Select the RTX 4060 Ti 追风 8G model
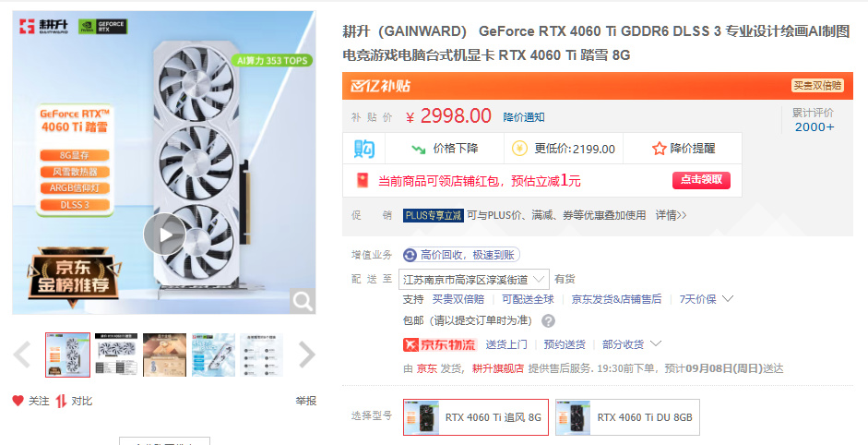This screenshot has width=868, height=445. (x=476, y=417)
